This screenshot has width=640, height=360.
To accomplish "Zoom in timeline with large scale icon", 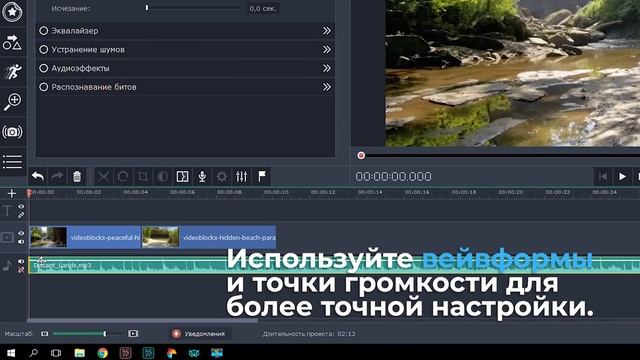I will [133, 333].
